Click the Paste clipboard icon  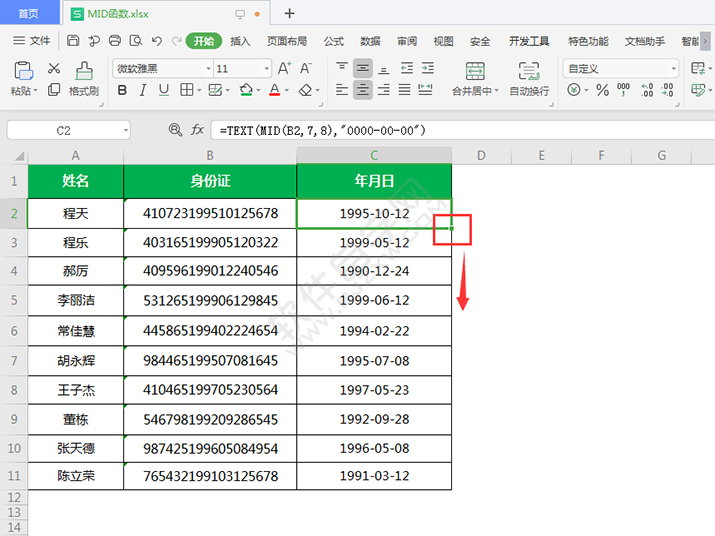23,70
